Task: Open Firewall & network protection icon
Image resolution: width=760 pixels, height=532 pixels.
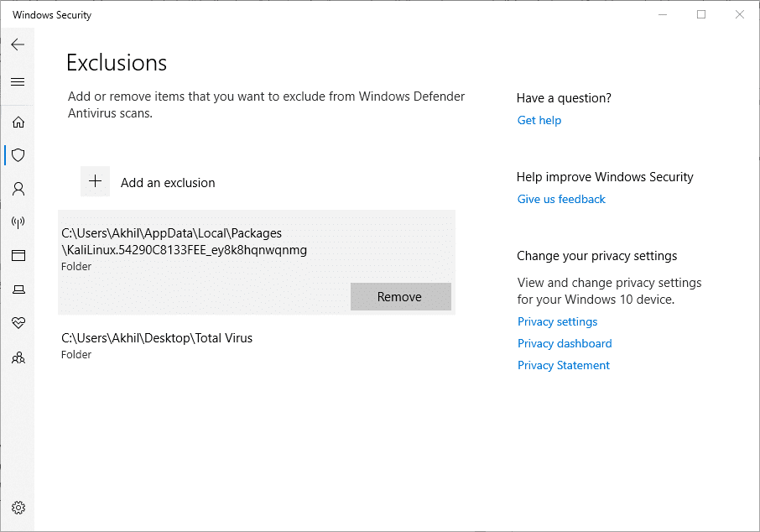Action: click(18, 222)
